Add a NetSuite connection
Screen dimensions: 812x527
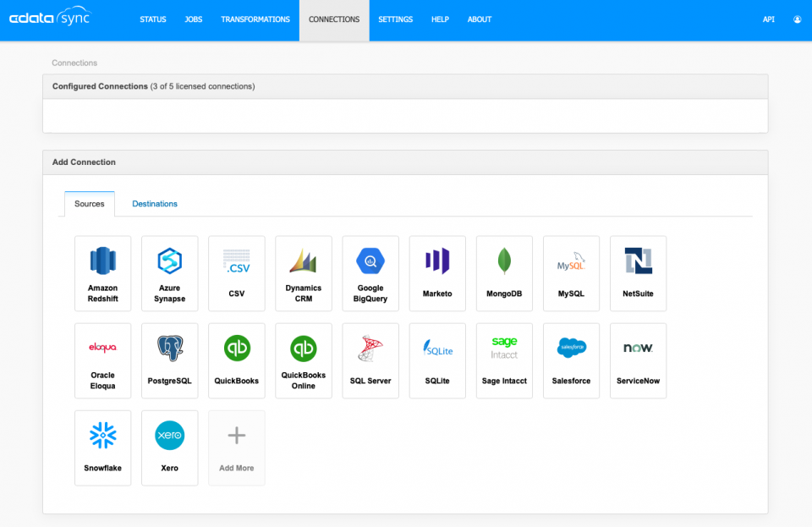[638, 273]
